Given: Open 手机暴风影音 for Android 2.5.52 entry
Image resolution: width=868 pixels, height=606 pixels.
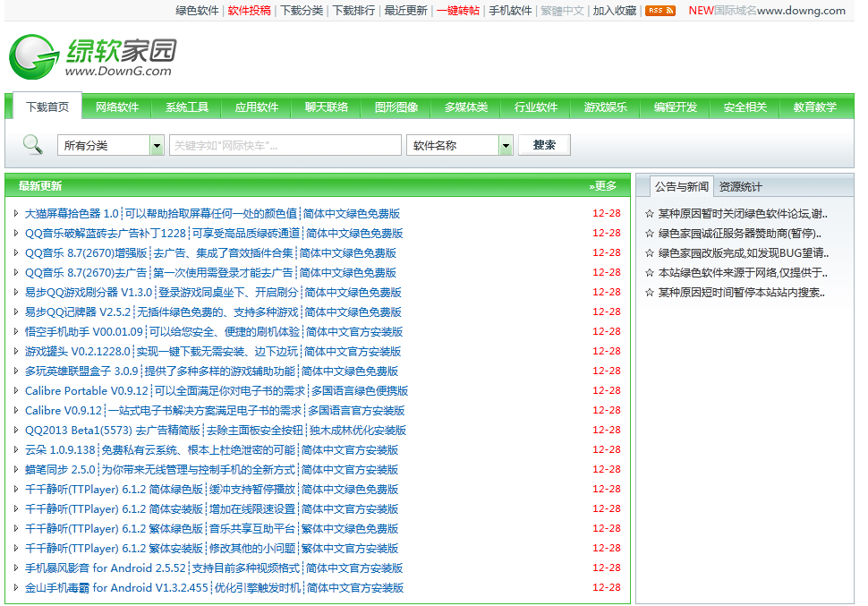Looking at the screenshot, I should 214,568.
